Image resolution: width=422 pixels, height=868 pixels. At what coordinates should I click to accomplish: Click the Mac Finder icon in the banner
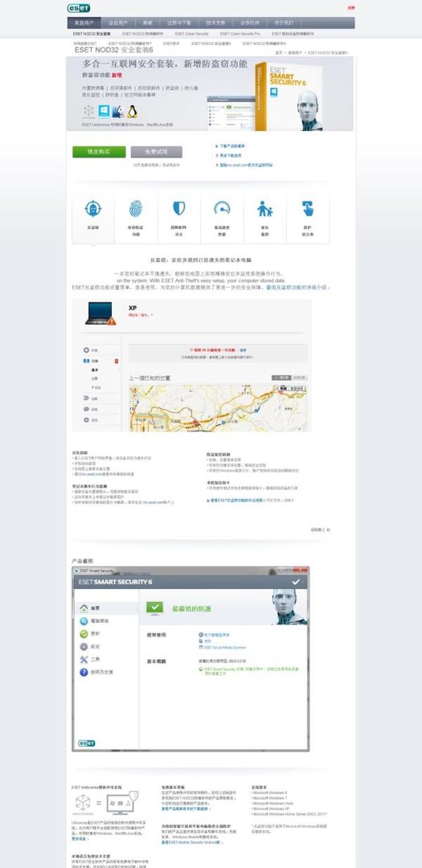(x=117, y=111)
